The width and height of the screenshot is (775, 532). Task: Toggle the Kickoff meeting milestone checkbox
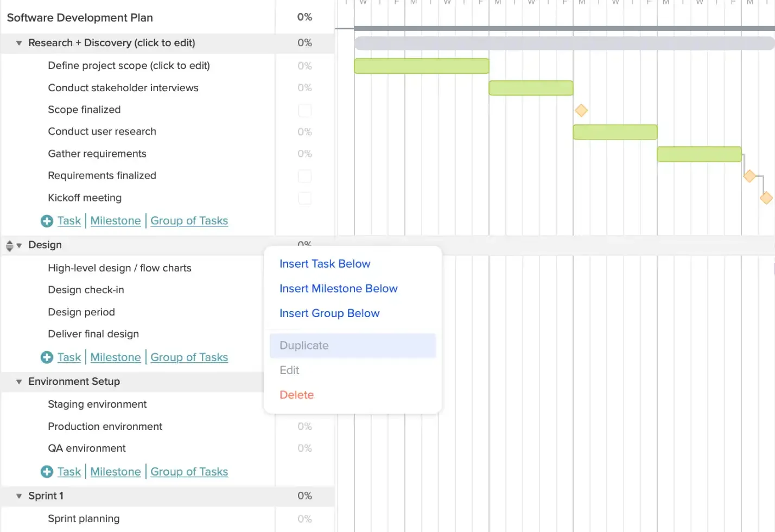pyautogui.click(x=305, y=198)
